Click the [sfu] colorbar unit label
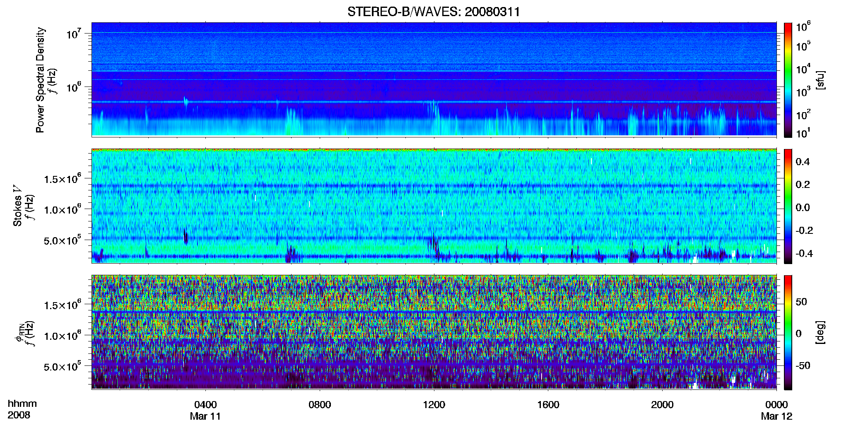 (820, 80)
